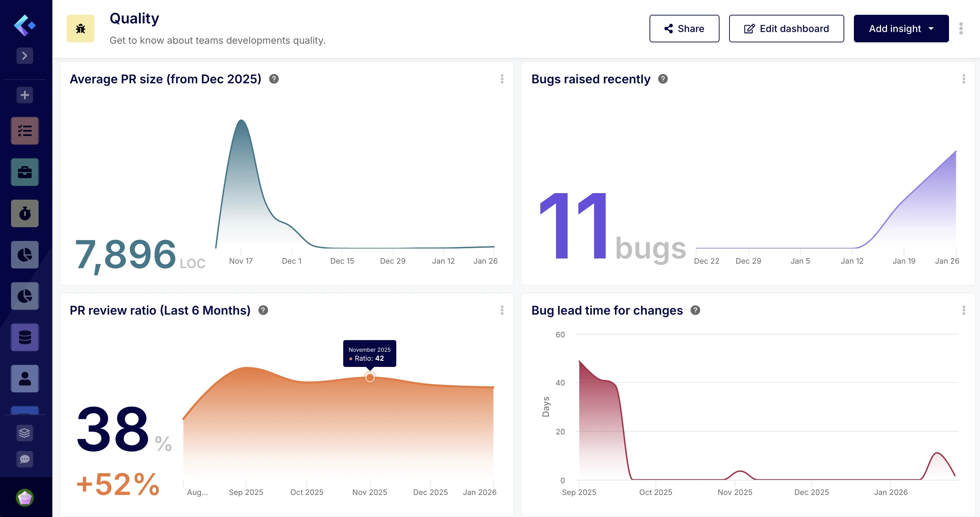The image size is (980, 517).
Task: Select the briefcase projects icon in sidebar
Action: pyautogui.click(x=24, y=172)
